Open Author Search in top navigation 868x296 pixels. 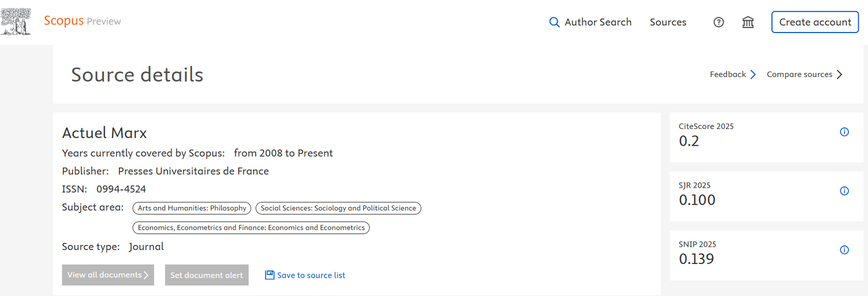click(x=590, y=22)
